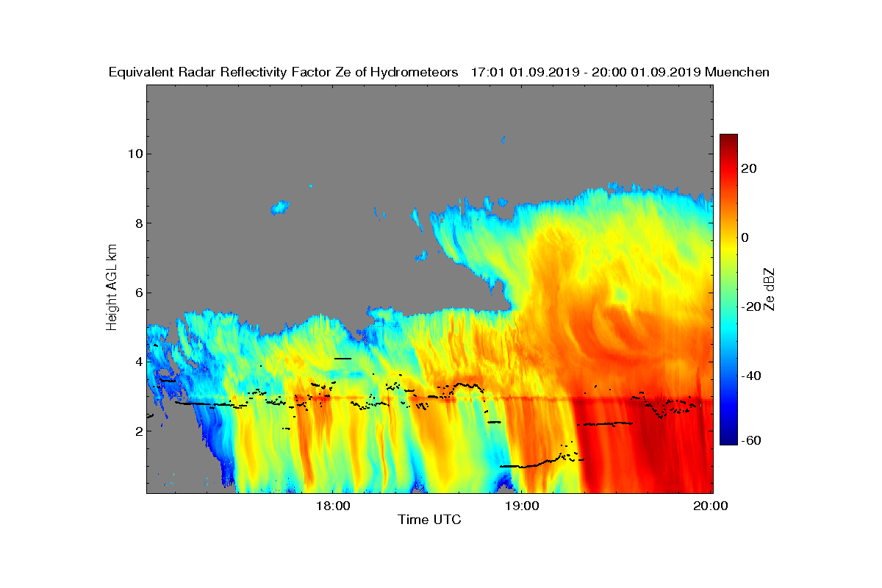Click the small isolated cyan cloud patch above 8 km
Screen dimensions: 882x588
pos(279,208)
